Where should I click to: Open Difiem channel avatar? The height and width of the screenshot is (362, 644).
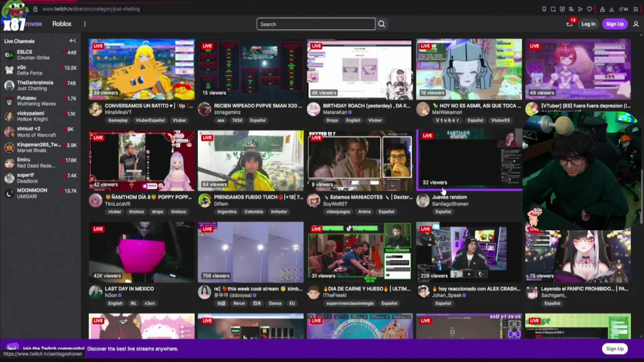pyautogui.click(x=204, y=201)
